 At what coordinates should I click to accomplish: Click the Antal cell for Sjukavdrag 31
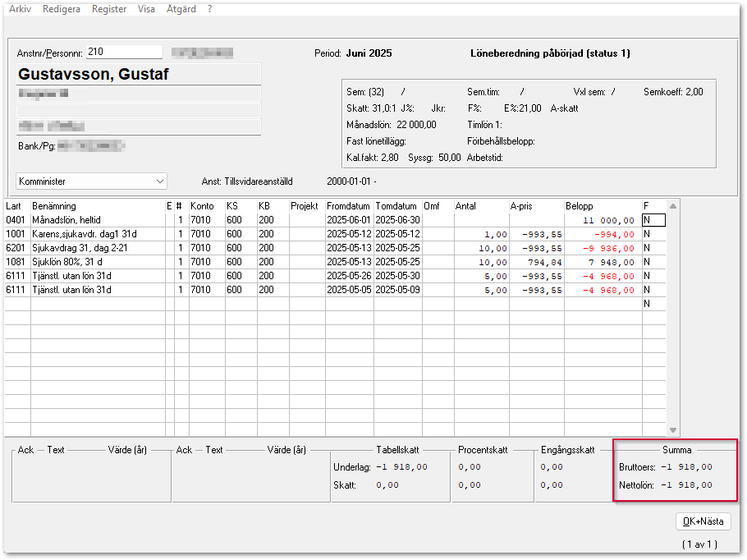tap(481, 248)
